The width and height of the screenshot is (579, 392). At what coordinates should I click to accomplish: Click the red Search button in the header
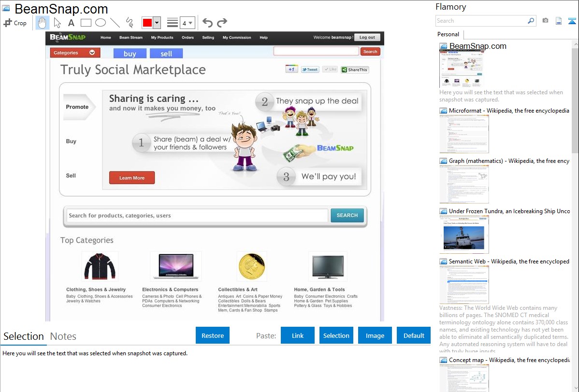click(x=370, y=52)
